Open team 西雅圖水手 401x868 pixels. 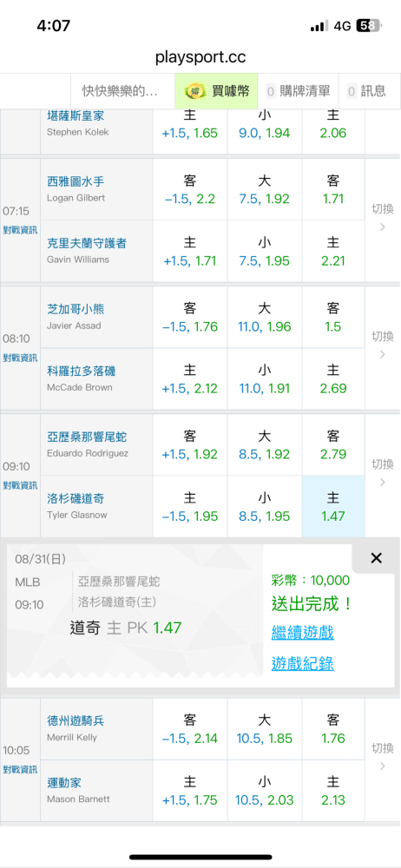(x=76, y=181)
